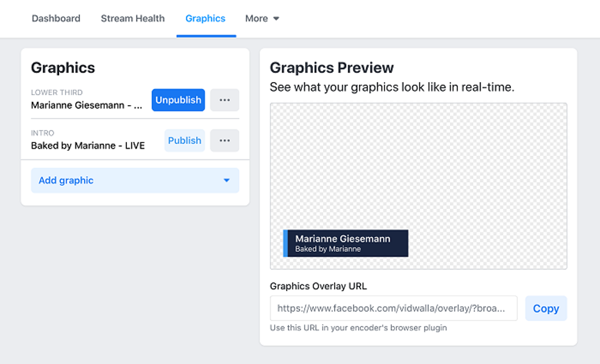Open options menu for Lower Third graphic
Screen dimensions: 600x364
(224, 100)
